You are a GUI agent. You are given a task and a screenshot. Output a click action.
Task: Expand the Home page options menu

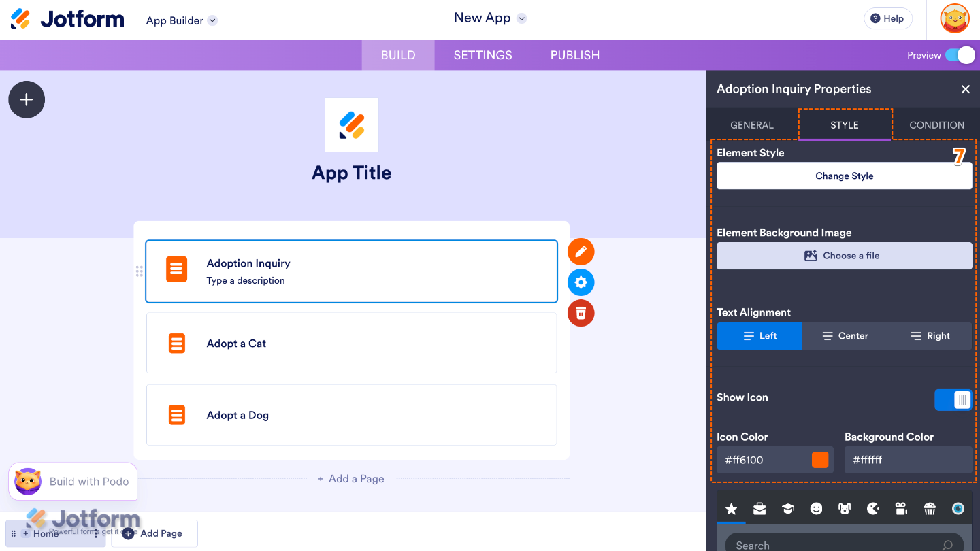click(x=97, y=533)
